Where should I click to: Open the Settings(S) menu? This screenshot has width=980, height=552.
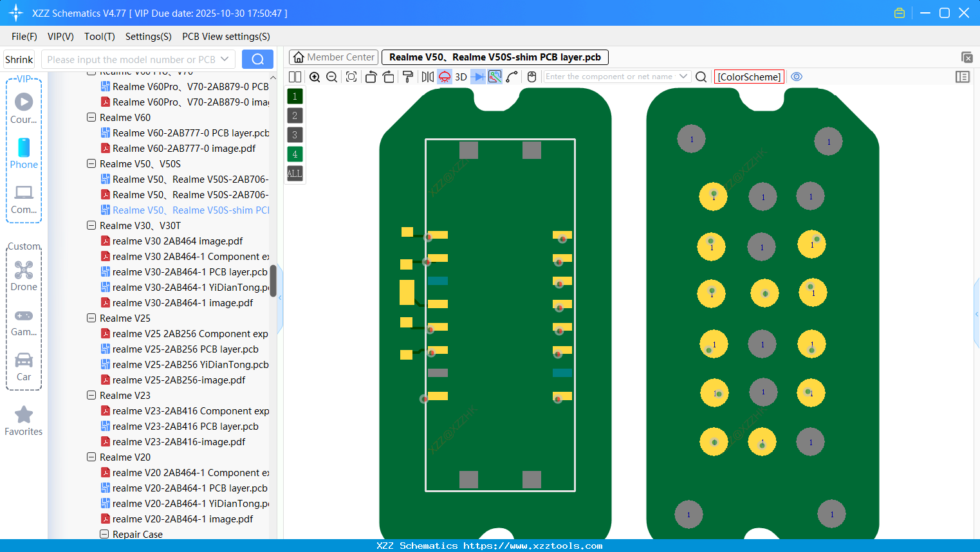tap(149, 37)
